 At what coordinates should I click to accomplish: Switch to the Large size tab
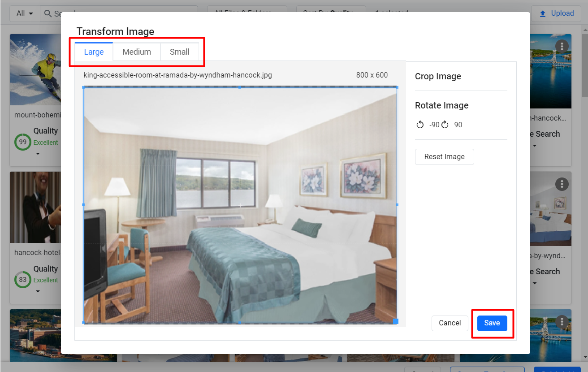(x=94, y=52)
